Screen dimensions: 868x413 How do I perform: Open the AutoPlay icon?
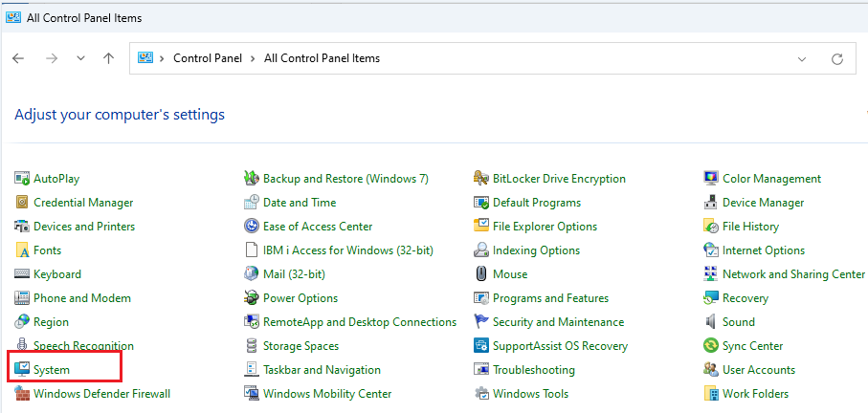(x=22, y=179)
